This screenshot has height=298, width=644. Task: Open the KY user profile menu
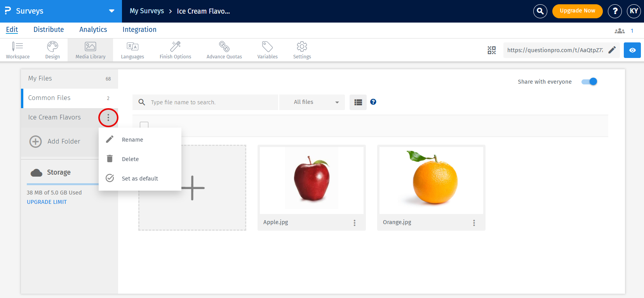tap(634, 11)
